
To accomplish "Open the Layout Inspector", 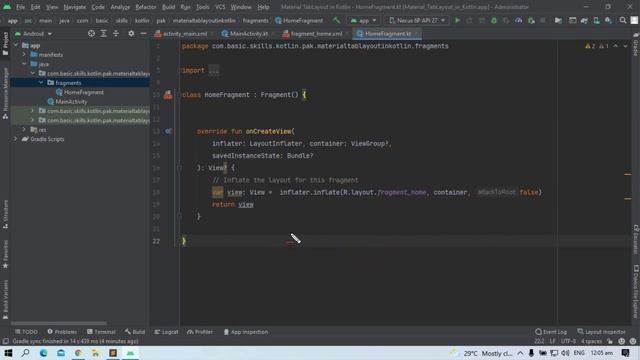I will (x=602, y=332).
